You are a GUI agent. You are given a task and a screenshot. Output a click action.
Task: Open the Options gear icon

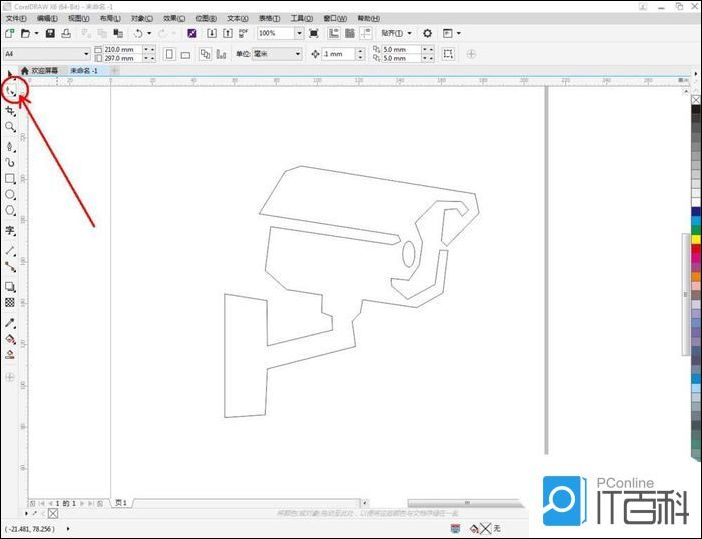(x=427, y=33)
